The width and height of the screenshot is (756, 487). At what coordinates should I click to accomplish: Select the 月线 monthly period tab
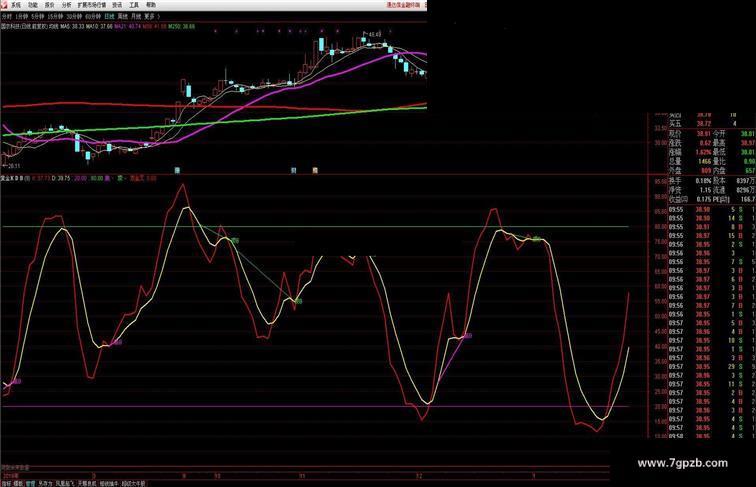(136, 17)
